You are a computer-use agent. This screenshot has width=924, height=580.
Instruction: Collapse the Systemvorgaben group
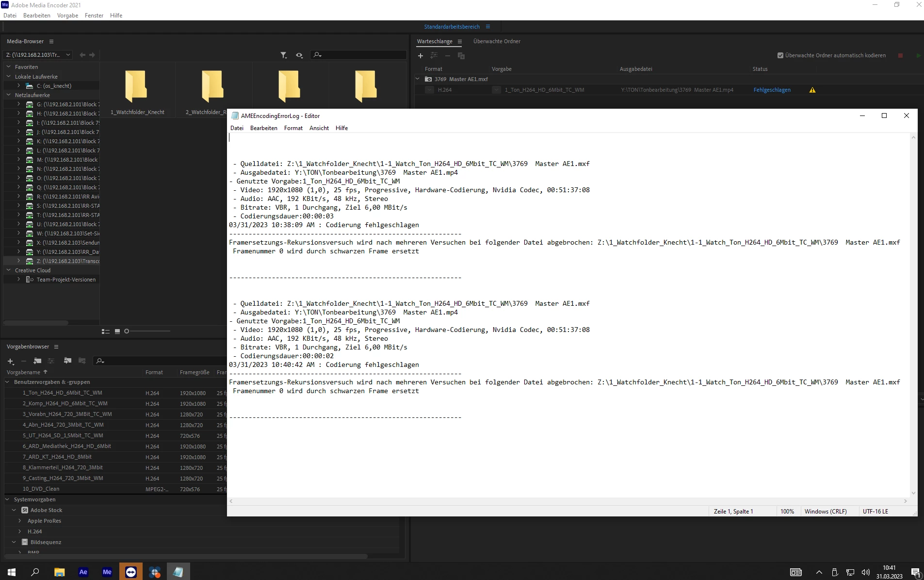click(x=7, y=499)
